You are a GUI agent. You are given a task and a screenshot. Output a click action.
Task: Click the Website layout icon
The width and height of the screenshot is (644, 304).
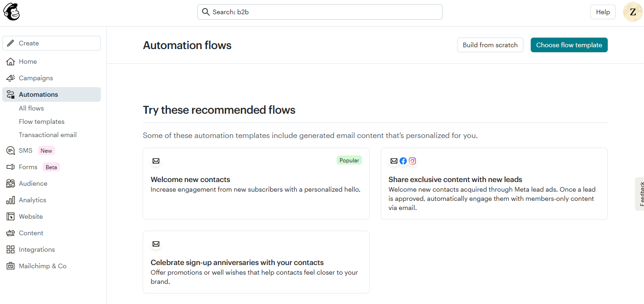point(11,216)
